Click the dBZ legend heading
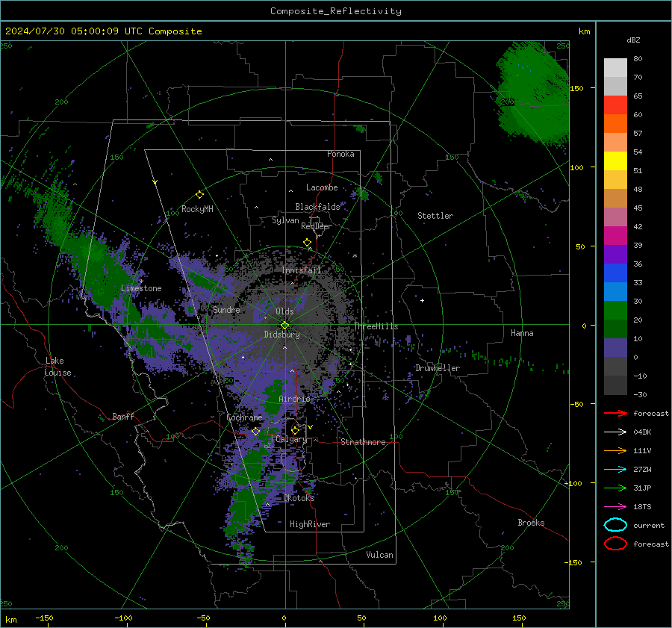This screenshot has height=628, width=672. [x=633, y=40]
